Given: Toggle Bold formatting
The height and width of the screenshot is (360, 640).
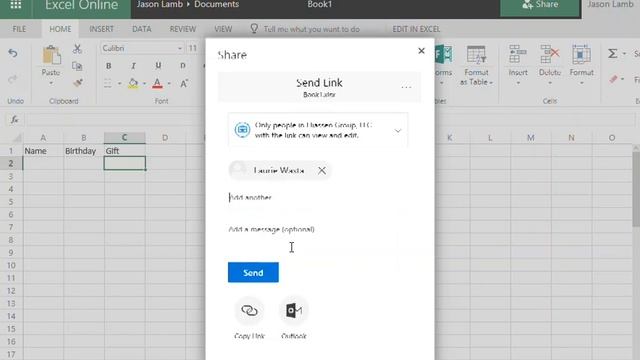Looking at the screenshot, I should [x=109, y=66].
